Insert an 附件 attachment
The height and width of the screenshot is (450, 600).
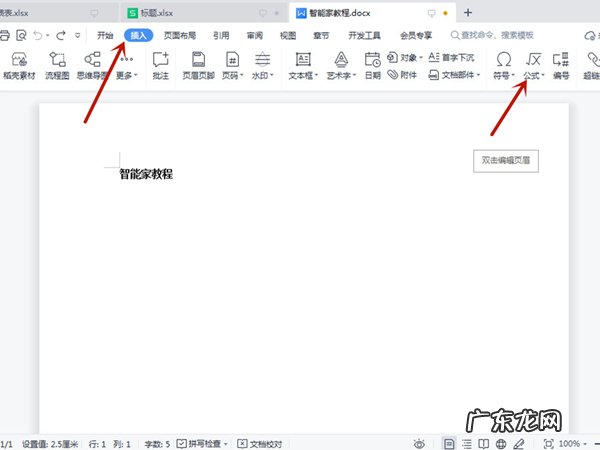tap(402, 75)
